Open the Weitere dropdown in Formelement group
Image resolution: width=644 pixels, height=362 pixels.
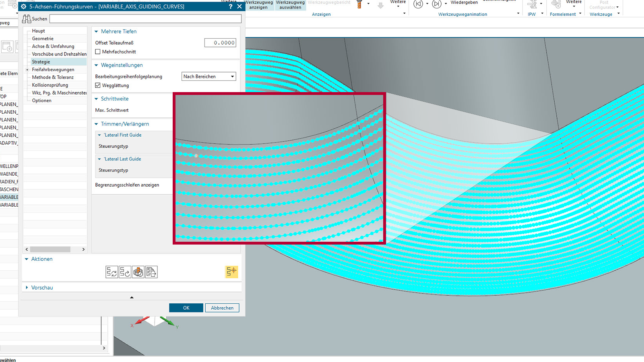(574, 4)
